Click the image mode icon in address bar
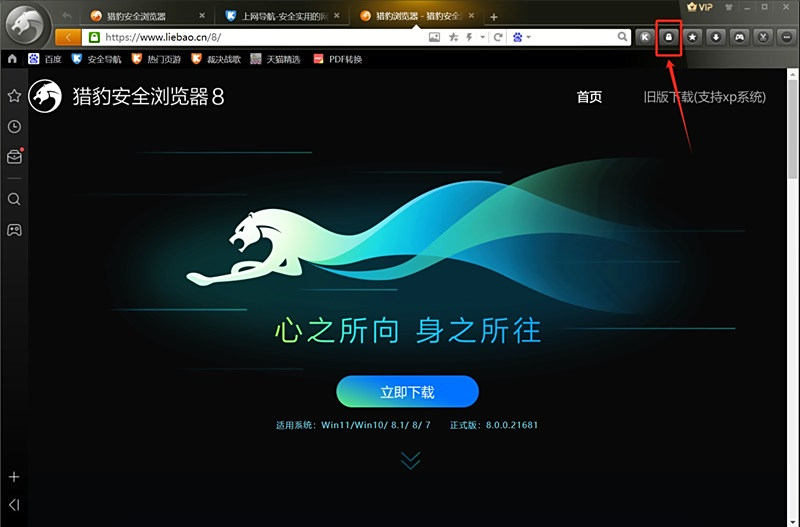800x527 pixels. (434, 37)
